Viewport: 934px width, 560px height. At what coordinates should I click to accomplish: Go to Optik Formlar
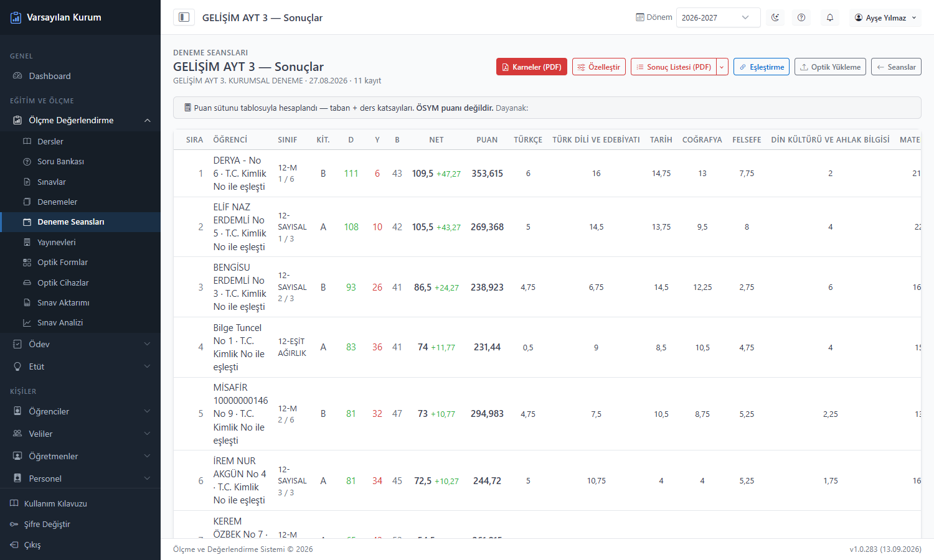(x=80, y=262)
